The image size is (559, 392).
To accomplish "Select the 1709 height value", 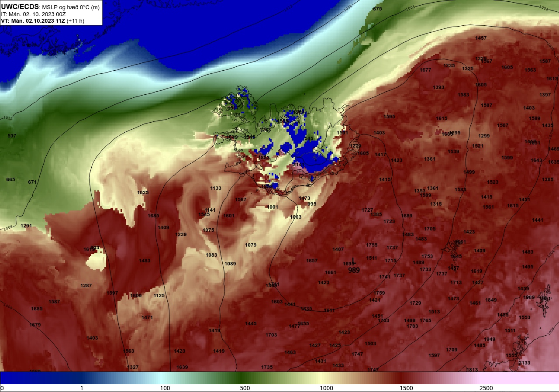I will coord(452,350).
